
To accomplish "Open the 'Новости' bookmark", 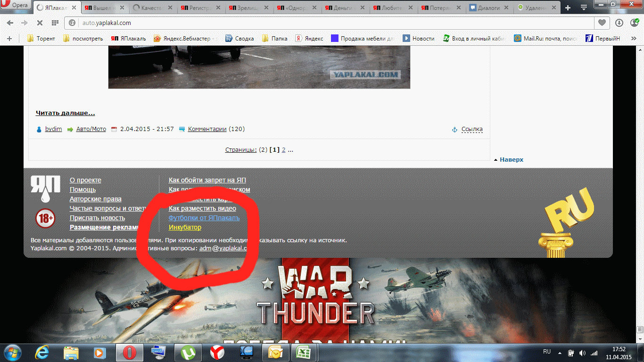I will coord(418,39).
